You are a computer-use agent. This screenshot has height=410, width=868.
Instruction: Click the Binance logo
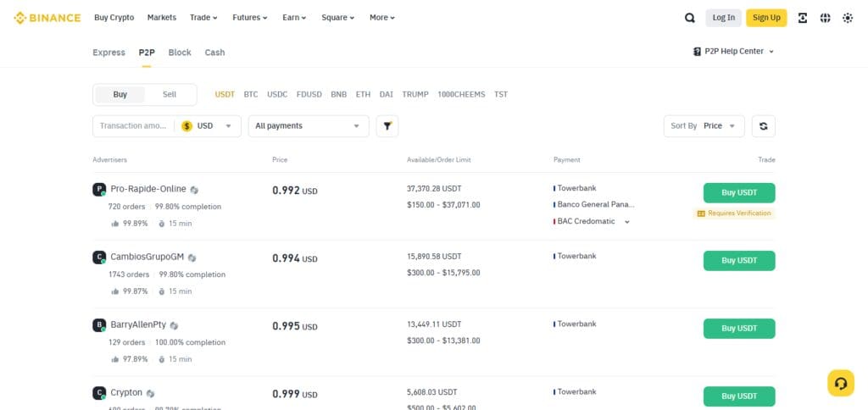point(47,18)
